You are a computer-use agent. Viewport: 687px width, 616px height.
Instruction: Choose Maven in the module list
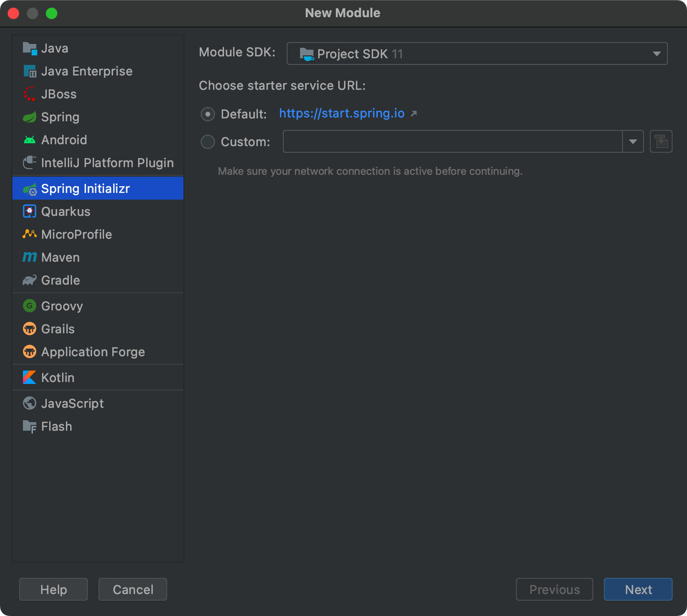(98, 257)
